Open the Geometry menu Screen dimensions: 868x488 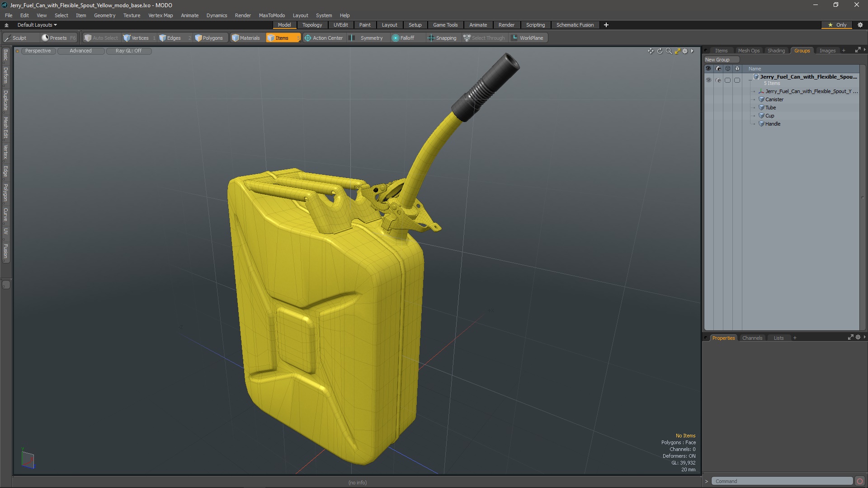(104, 15)
